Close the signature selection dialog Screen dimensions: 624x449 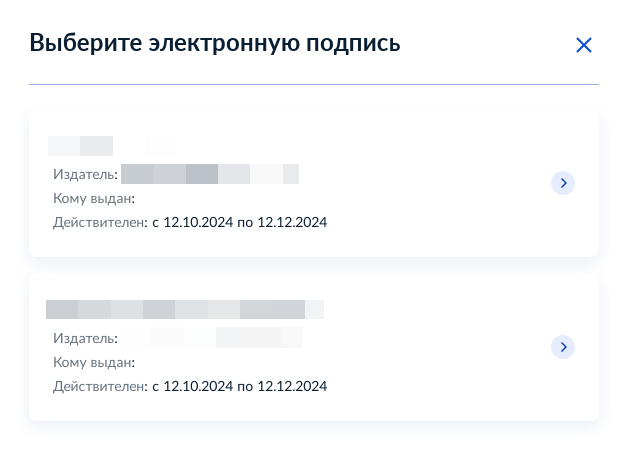pyautogui.click(x=584, y=45)
